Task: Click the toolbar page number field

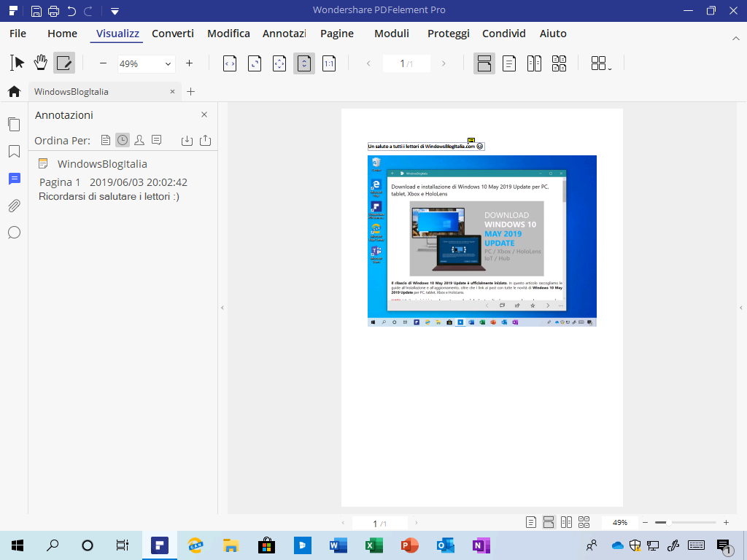Action: pos(406,63)
